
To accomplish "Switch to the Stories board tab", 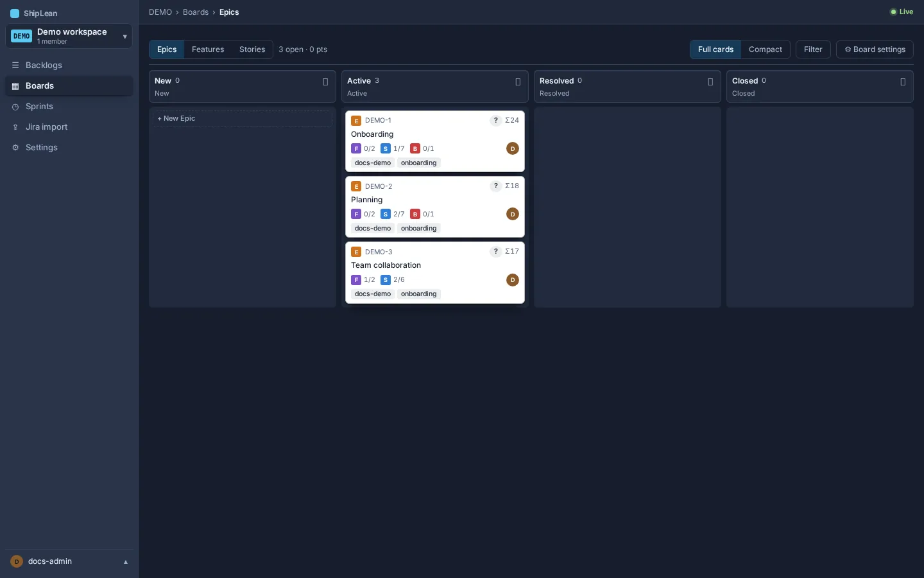I will tap(252, 49).
